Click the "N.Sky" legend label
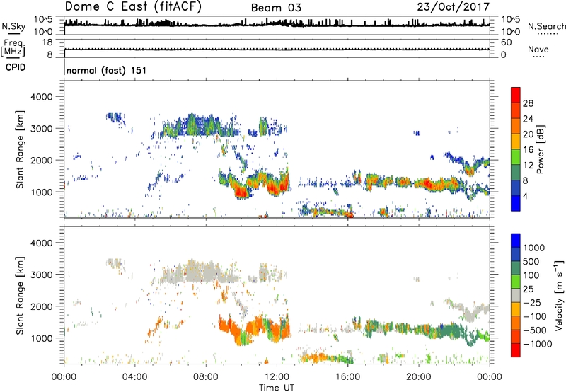 13,26
